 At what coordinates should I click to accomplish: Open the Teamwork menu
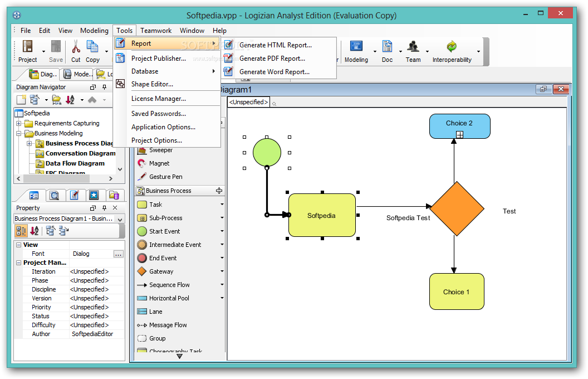click(x=156, y=31)
